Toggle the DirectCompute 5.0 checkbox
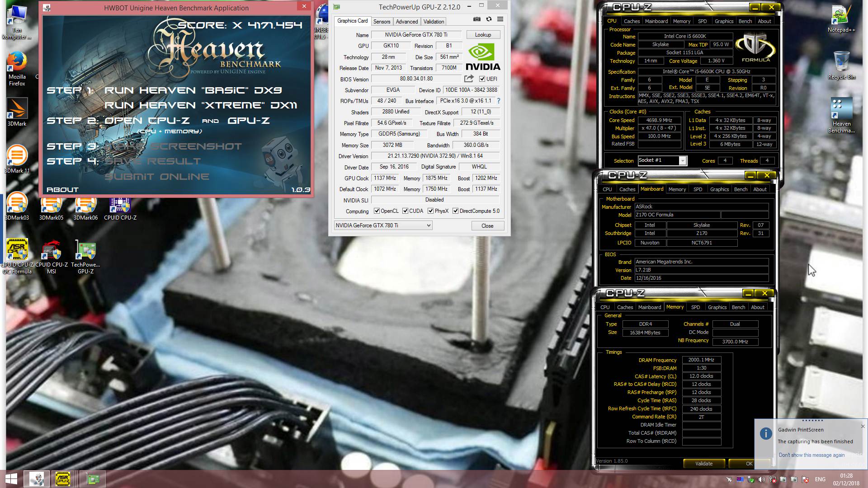Screen dimensions: 868x488 tap(456, 211)
